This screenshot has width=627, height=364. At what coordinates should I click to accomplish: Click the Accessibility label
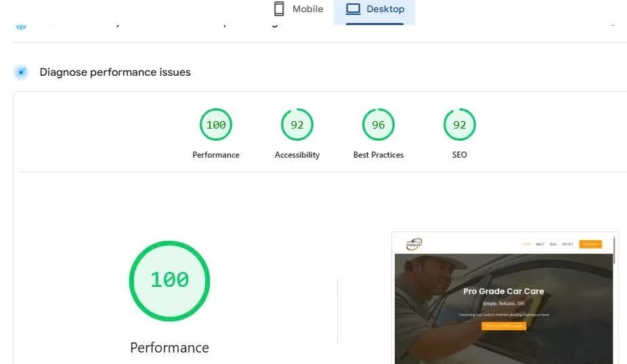click(x=297, y=155)
